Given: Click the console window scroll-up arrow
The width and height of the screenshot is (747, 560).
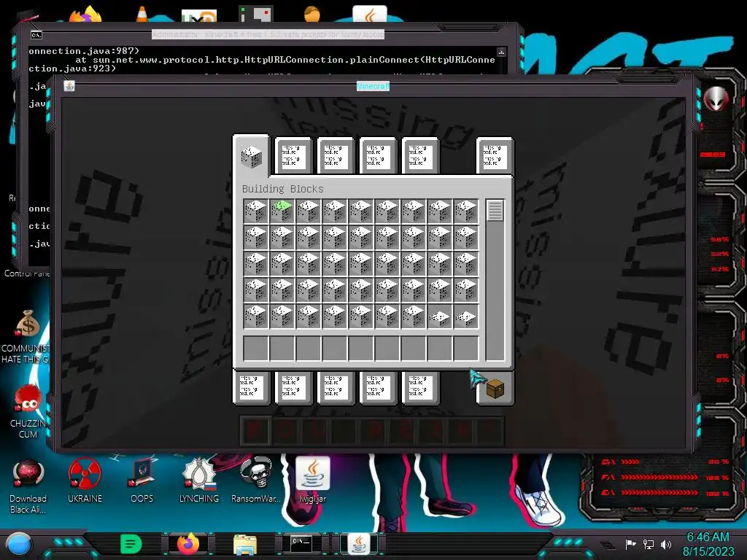Looking at the screenshot, I should click(x=501, y=52).
